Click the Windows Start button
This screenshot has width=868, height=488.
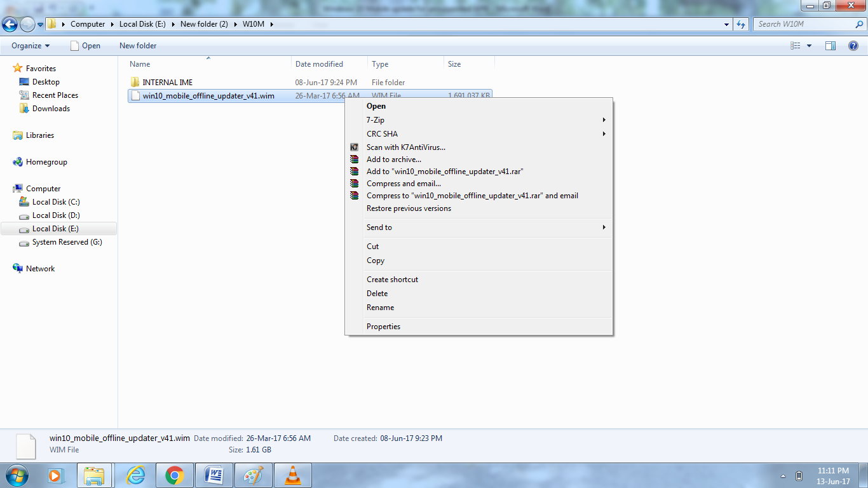(x=17, y=475)
